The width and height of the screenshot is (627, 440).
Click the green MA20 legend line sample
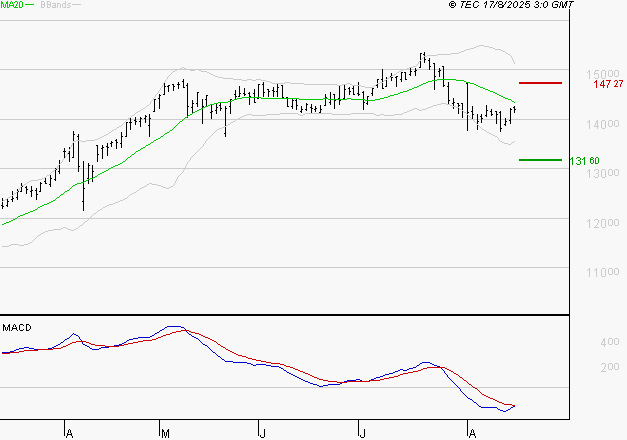point(30,5)
